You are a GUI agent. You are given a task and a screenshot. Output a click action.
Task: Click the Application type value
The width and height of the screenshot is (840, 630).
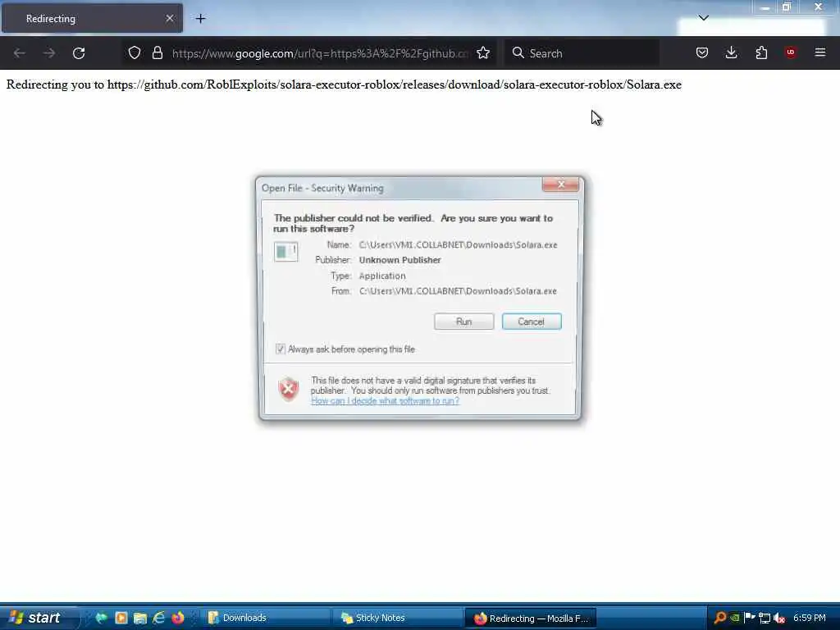pyautogui.click(x=382, y=276)
